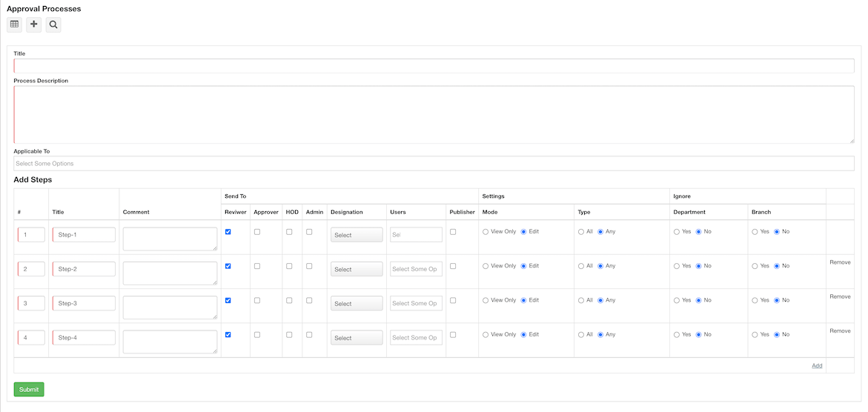The image size is (868, 412).
Task: Click the Ignore column group header
Action: click(x=681, y=196)
